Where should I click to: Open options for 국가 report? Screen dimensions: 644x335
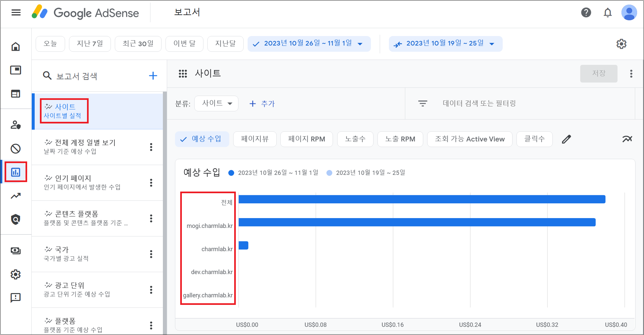(x=151, y=254)
